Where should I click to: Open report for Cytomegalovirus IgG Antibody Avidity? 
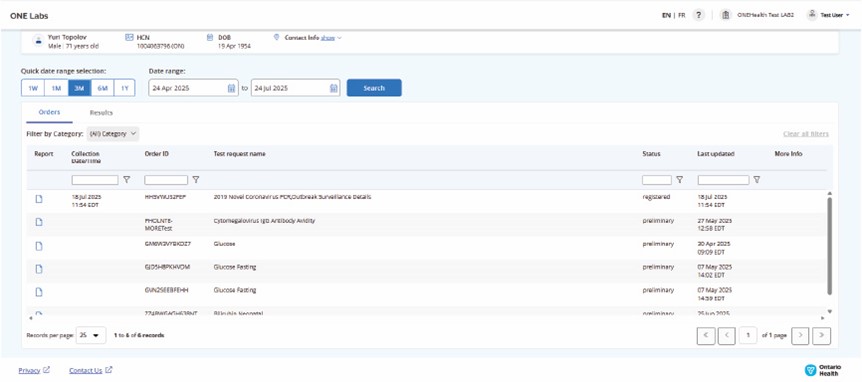click(39, 222)
